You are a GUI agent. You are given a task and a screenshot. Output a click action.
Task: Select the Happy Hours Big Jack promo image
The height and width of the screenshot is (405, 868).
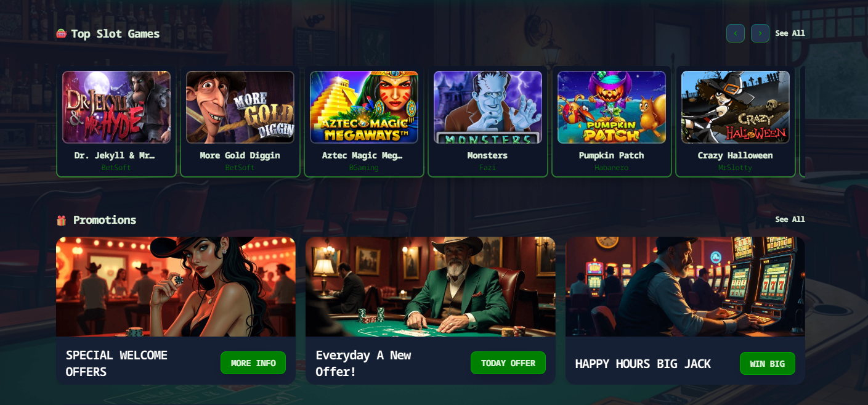(x=685, y=287)
